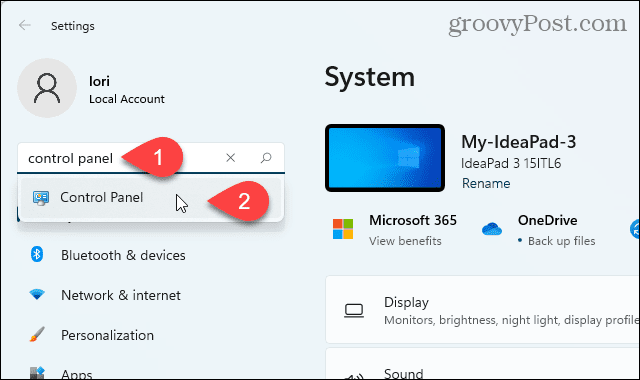Click the Wi-Fi network icon in sidebar
This screenshot has height=380, width=640.
tap(37, 294)
